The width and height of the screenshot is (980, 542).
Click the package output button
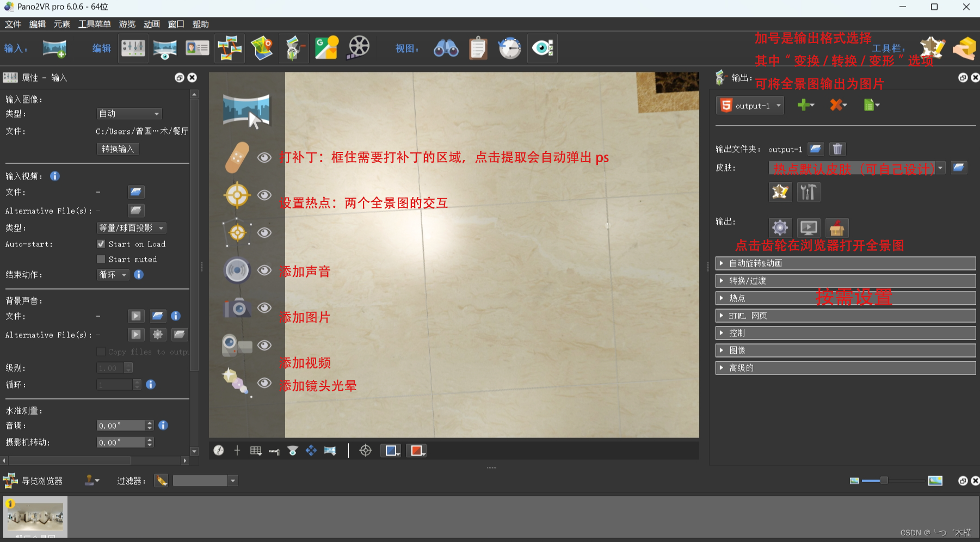(x=837, y=227)
